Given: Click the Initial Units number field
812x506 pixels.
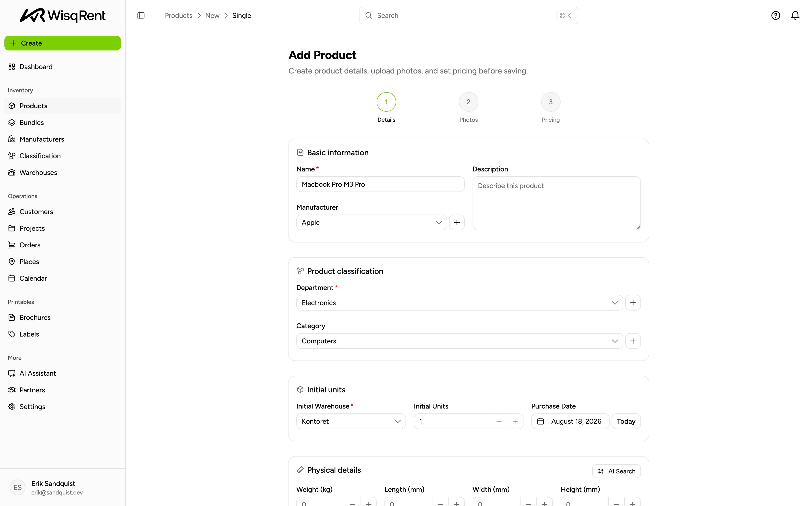Looking at the screenshot, I should (452, 421).
